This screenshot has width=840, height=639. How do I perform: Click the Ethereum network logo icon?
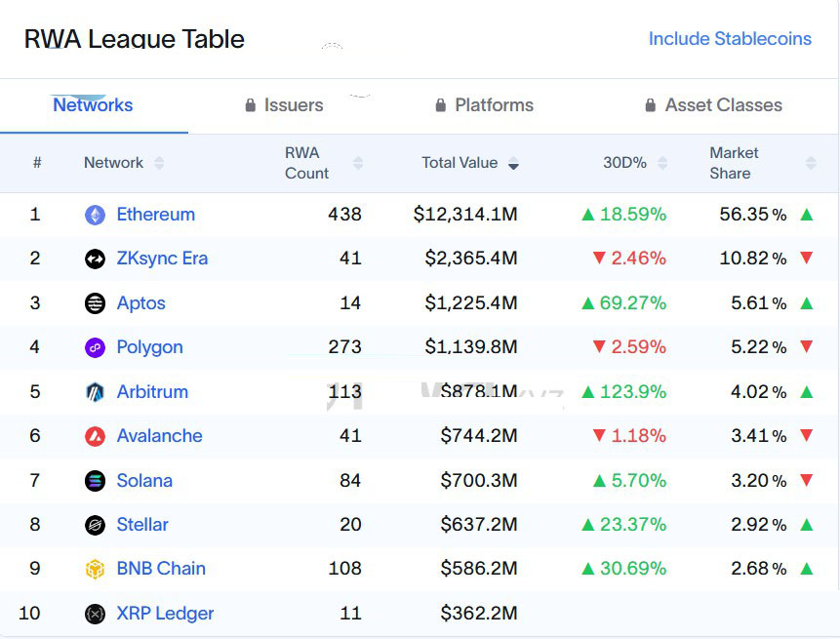(95, 215)
